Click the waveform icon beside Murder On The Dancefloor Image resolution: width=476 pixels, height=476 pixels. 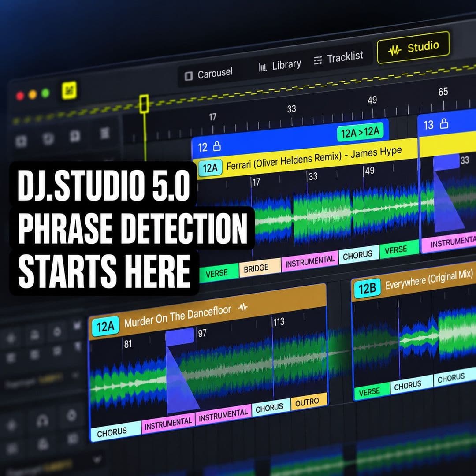[x=243, y=308]
